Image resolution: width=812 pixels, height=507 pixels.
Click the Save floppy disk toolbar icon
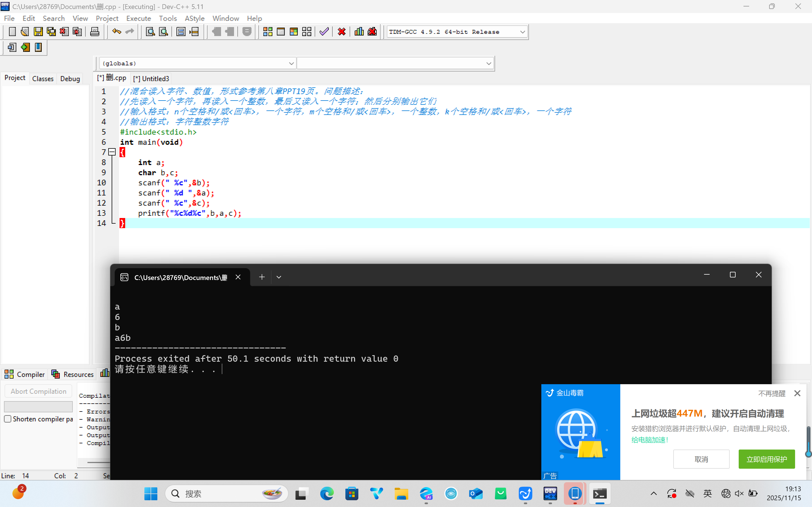[38, 32]
